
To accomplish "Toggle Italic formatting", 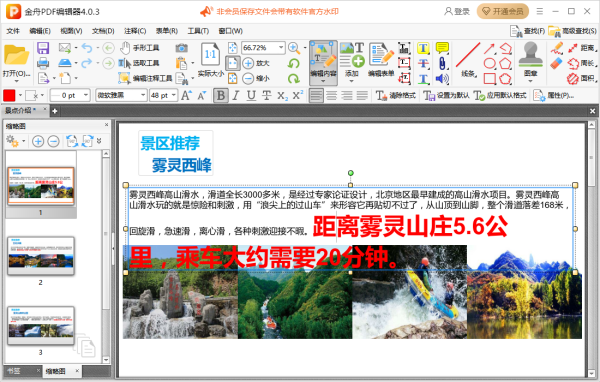I will [x=236, y=95].
